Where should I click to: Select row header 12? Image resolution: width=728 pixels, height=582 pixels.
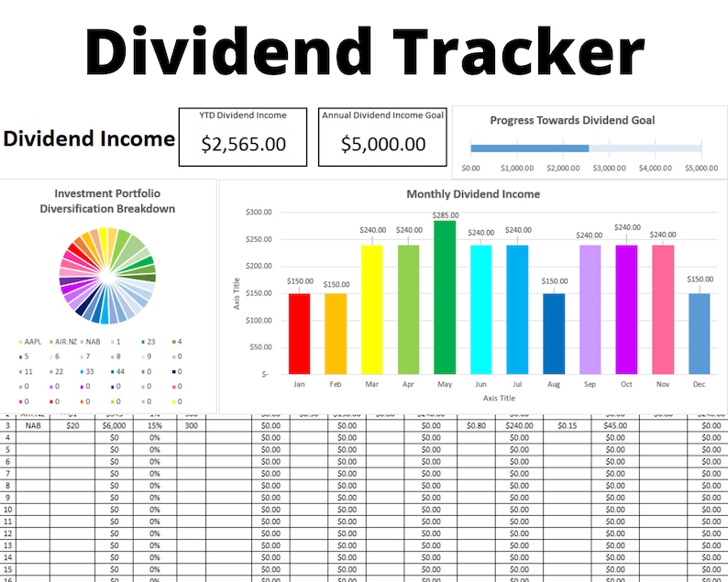8,533
